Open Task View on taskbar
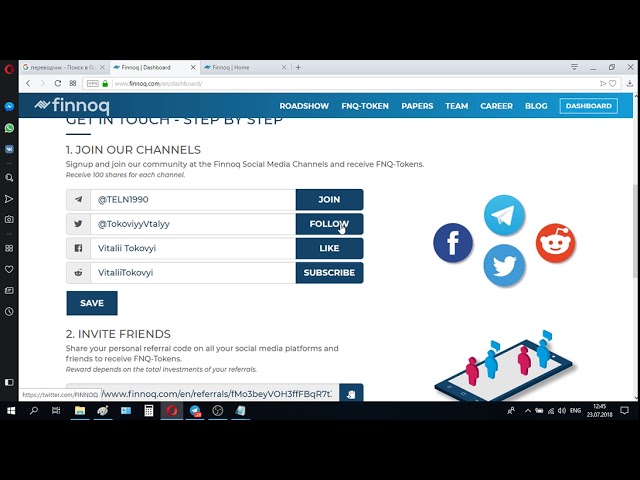Image resolution: width=640 pixels, height=480 pixels. [x=56, y=411]
